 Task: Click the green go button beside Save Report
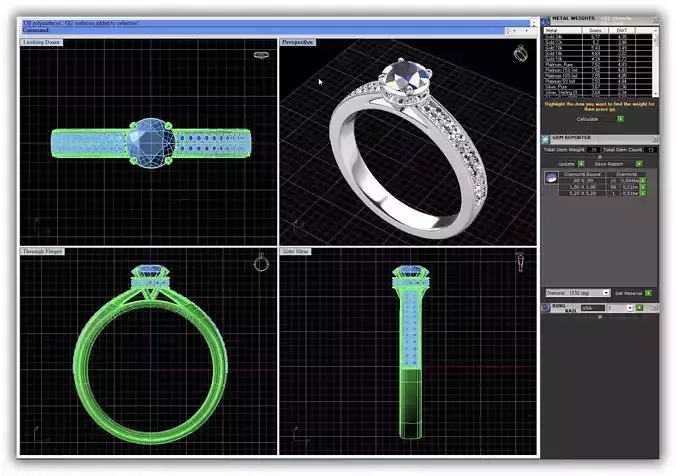coord(639,164)
